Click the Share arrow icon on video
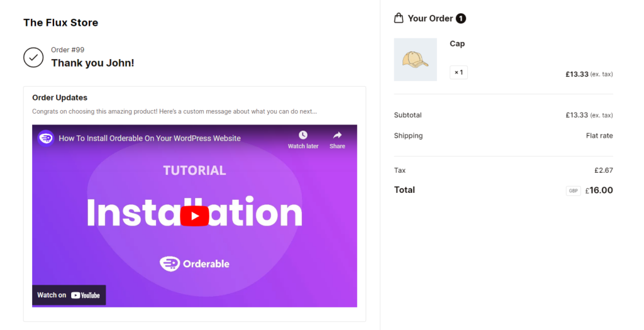Screen dimensions: 644x330 tap(337, 135)
